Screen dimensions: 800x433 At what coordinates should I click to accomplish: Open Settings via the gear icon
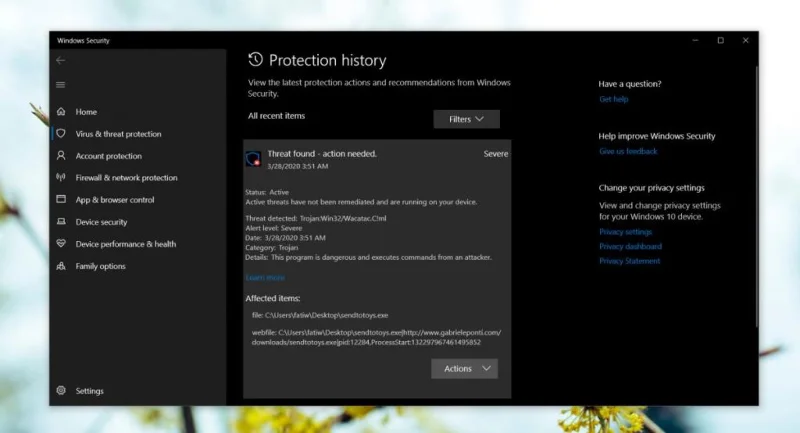(x=61, y=391)
